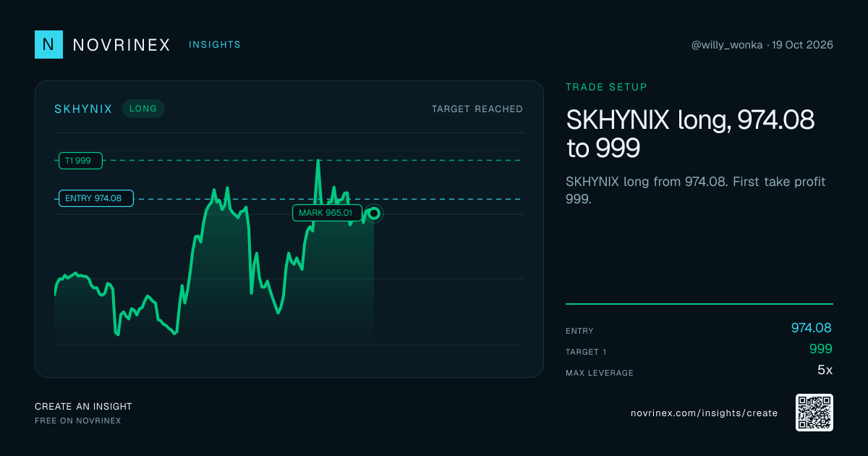Screen dimensions: 868x456
Task: Open novrinex.com/insights/create URL
Action: pos(705,413)
